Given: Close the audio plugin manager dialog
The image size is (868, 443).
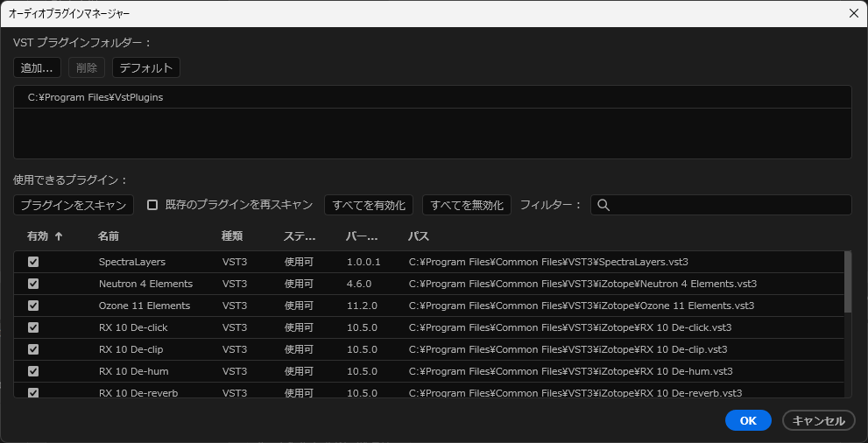Looking at the screenshot, I should [x=853, y=13].
